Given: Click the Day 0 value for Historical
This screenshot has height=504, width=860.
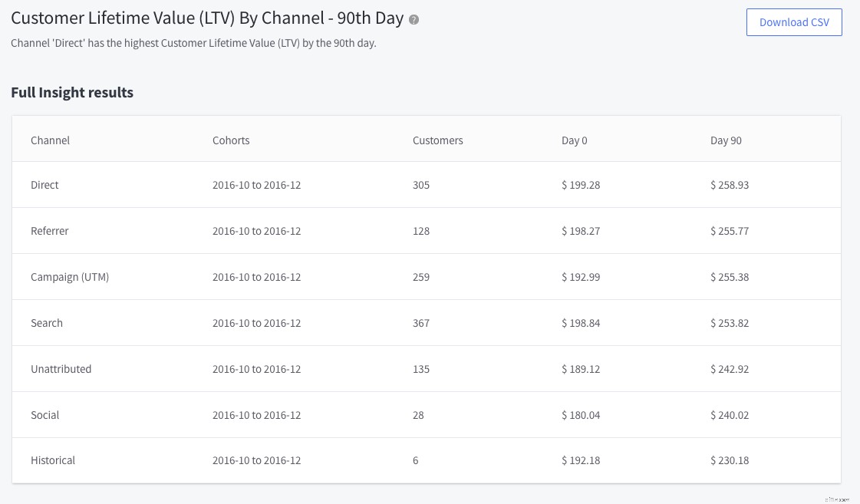Looking at the screenshot, I should click(x=581, y=460).
